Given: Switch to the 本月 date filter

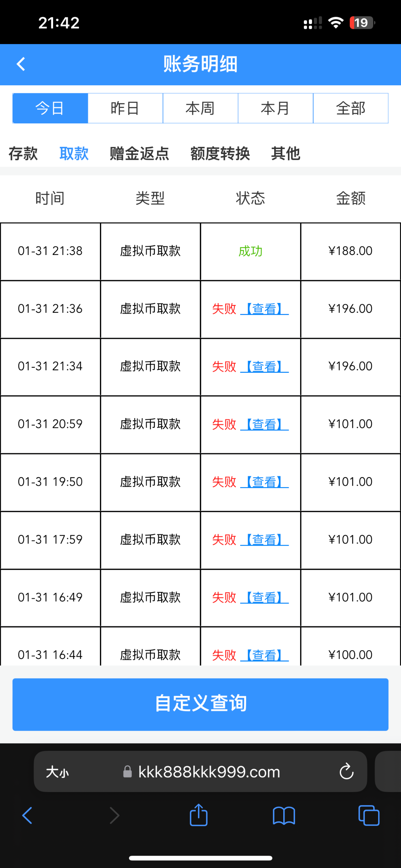Looking at the screenshot, I should [x=276, y=108].
